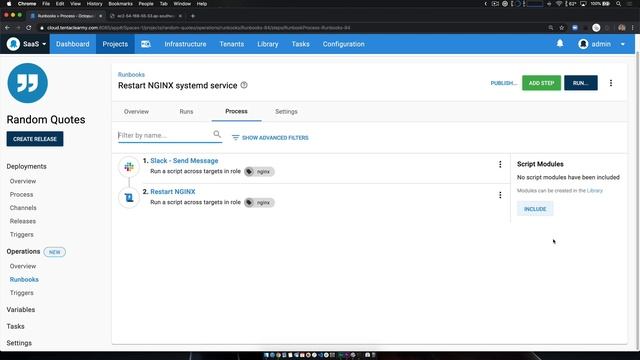Viewport: 640px width, 360px height.
Task: Click the Random Quotes project logo
Action: 27,83
